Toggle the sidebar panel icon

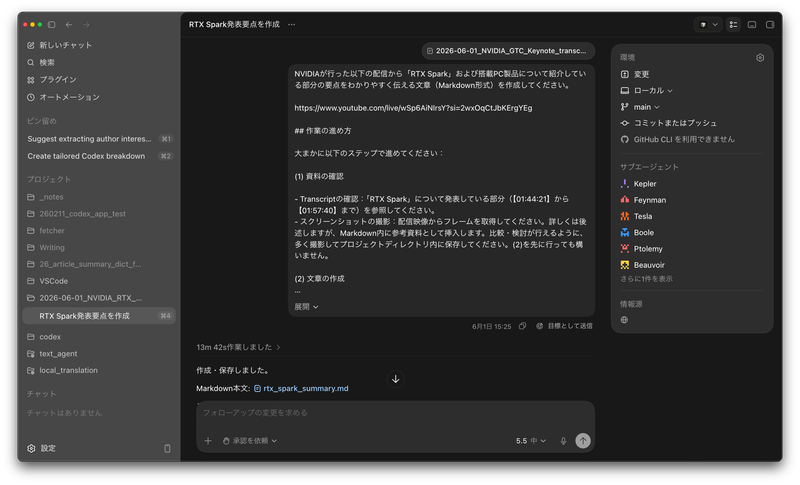(x=52, y=24)
